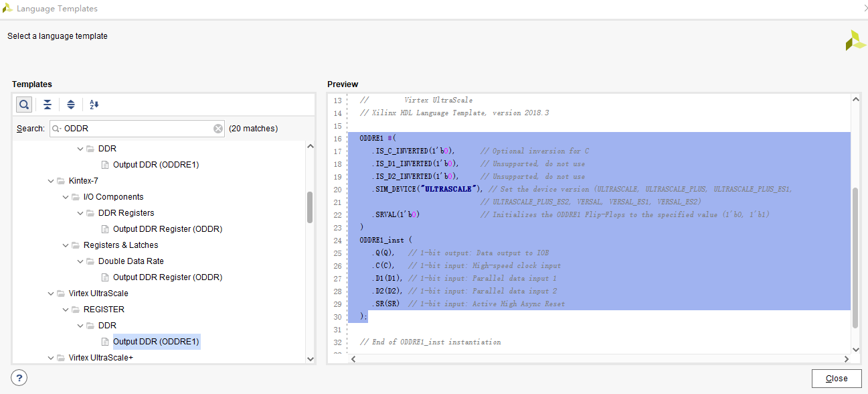Collapse DDR folder under REGISTER
868x394 pixels.
click(80, 326)
